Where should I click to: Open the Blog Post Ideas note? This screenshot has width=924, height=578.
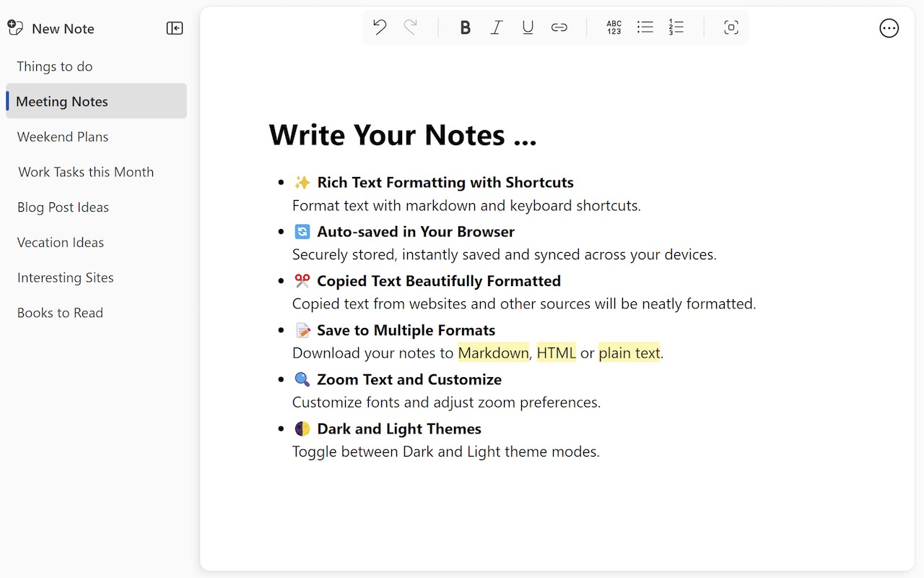tap(96, 207)
